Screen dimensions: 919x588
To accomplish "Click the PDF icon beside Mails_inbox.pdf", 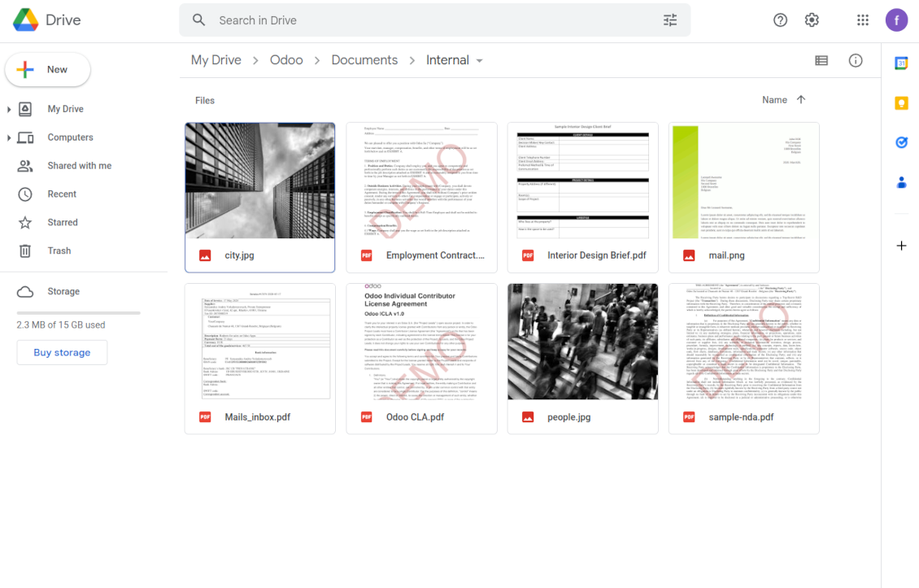I will point(205,417).
